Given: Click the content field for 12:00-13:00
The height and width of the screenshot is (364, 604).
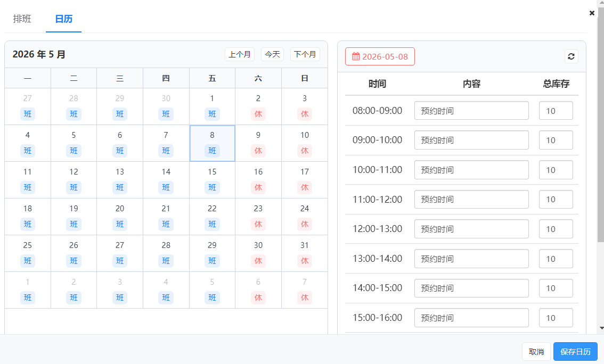Looking at the screenshot, I should tap(471, 229).
